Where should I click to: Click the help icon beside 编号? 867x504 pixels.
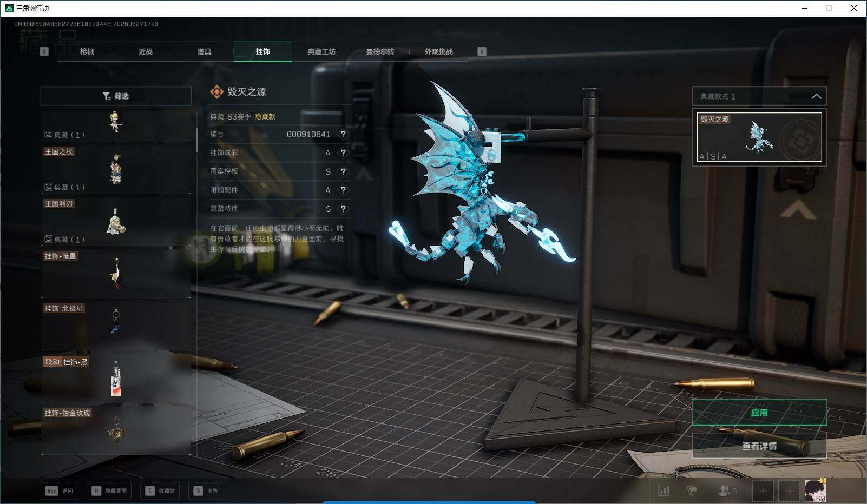[x=343, y=134]
